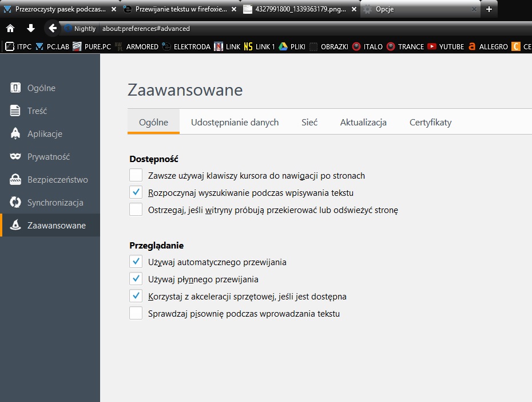Uncheck 'Rozpoczynaj wyszukiwanie podczas wpisywania tekstu'

tap(136, 192)
